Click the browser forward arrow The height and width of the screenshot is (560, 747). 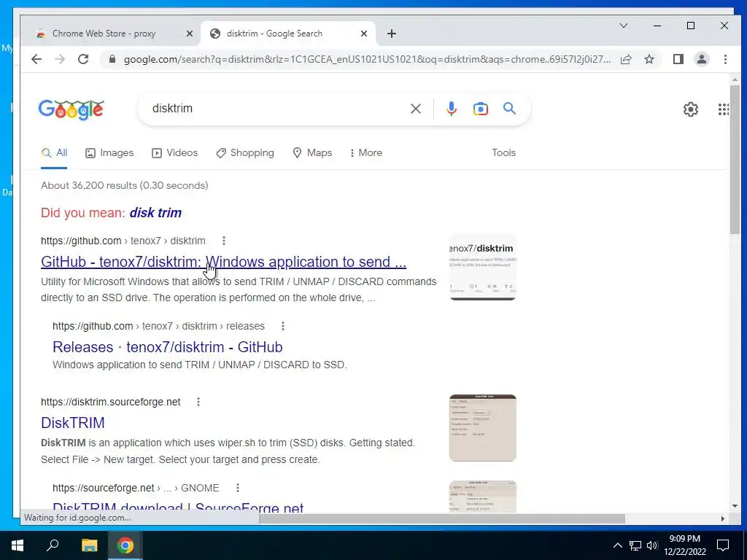tap(60, 59)
